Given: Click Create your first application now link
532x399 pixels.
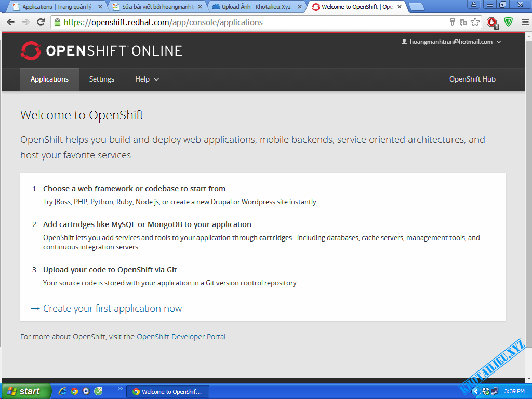Looking at the screenshot, I should [112, 309].
